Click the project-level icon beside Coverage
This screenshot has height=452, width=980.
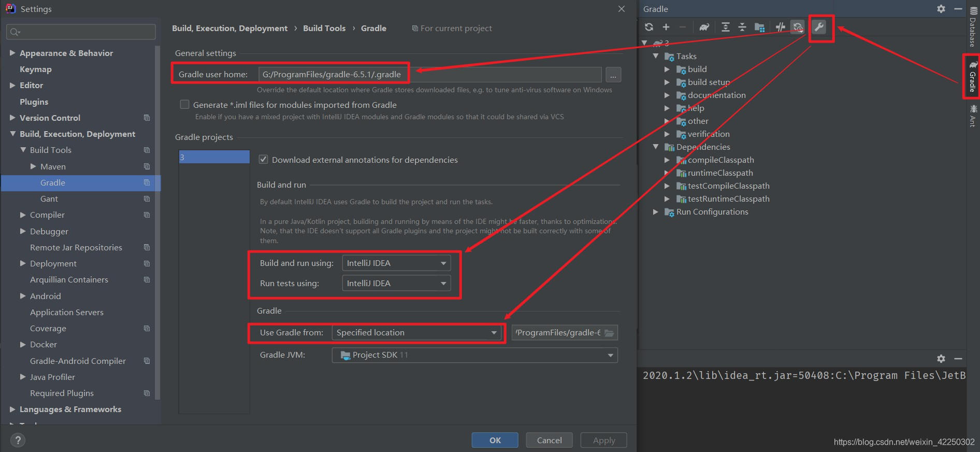[x=147, y=328]
